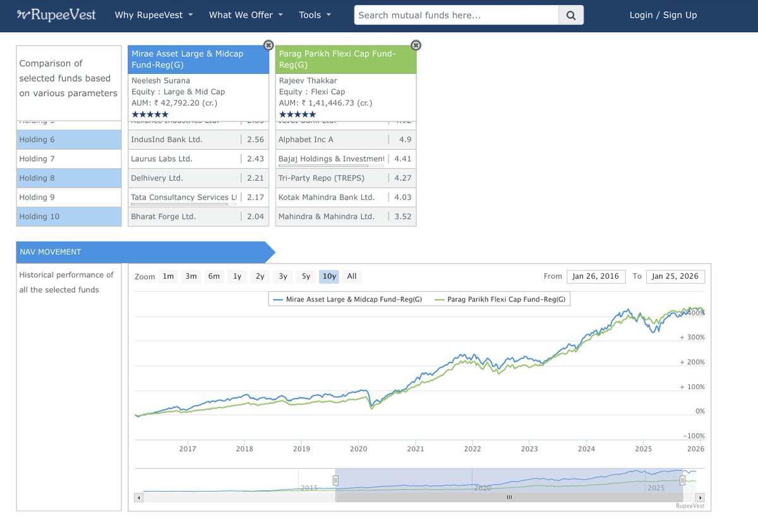This screenshot has height=532, width=758.
Task: Click Equity : Flexi Cap category
Action: [312, 92]
